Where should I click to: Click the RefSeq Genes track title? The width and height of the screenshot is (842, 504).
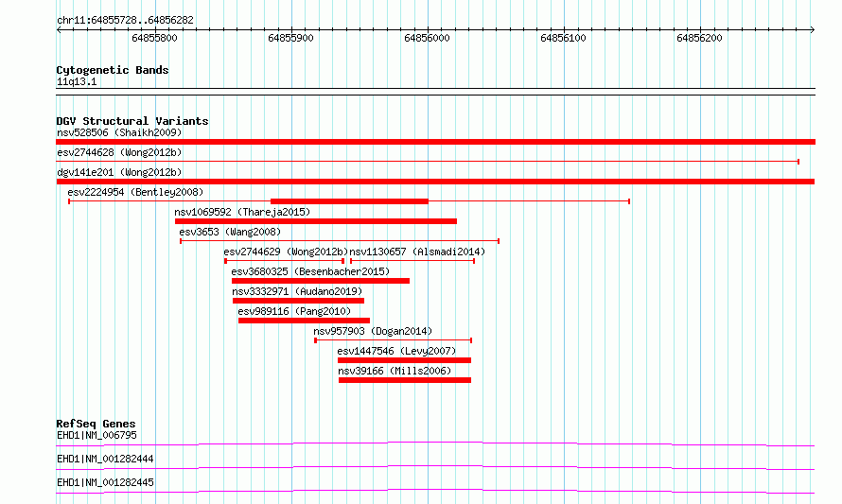coord(96,424)
